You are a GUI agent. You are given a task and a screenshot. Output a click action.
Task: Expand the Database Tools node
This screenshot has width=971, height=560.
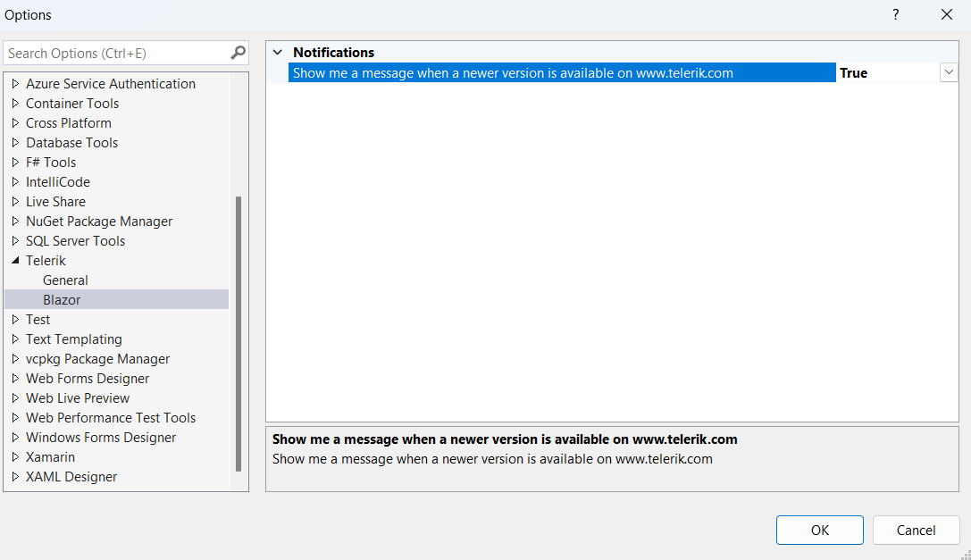[x=15, y=143]
